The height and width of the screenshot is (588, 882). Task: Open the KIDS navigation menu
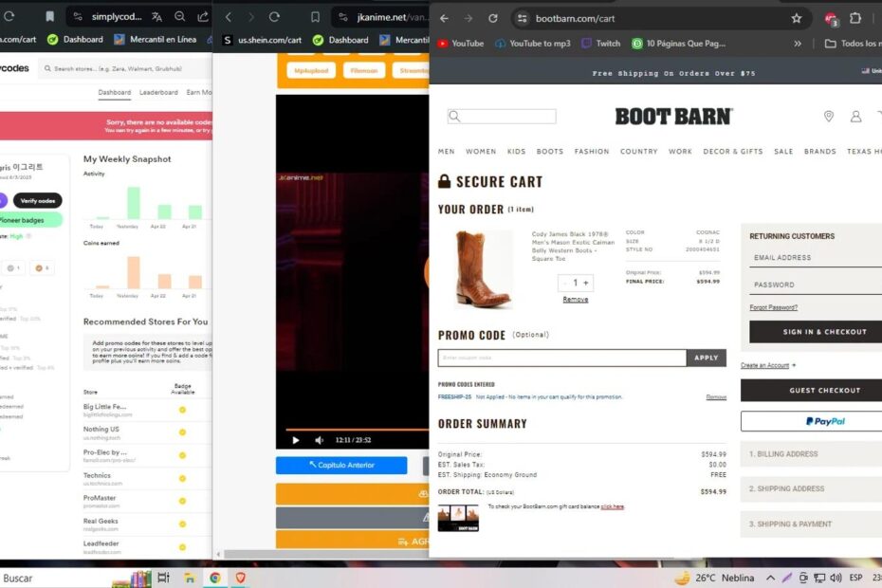516,152
